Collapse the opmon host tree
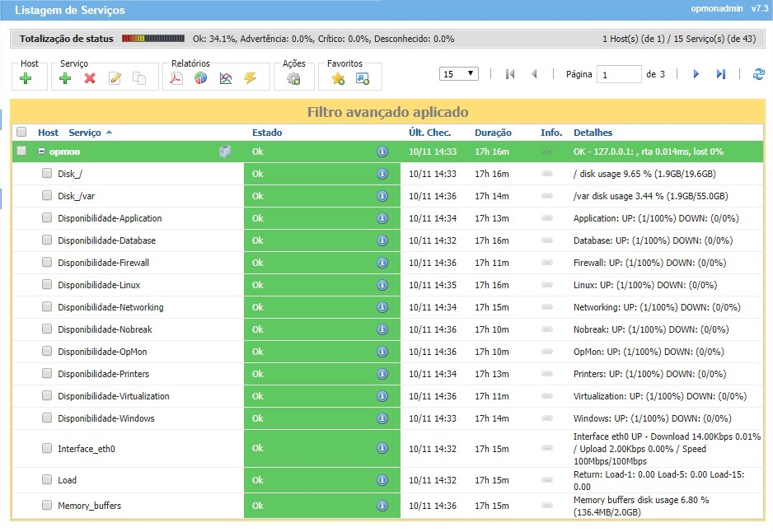The width and height of the screenshot is (773, 532). pos(41,152)
